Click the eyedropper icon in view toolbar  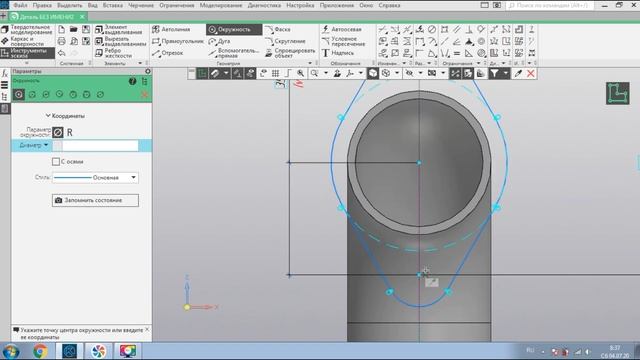tap(518, 73)
